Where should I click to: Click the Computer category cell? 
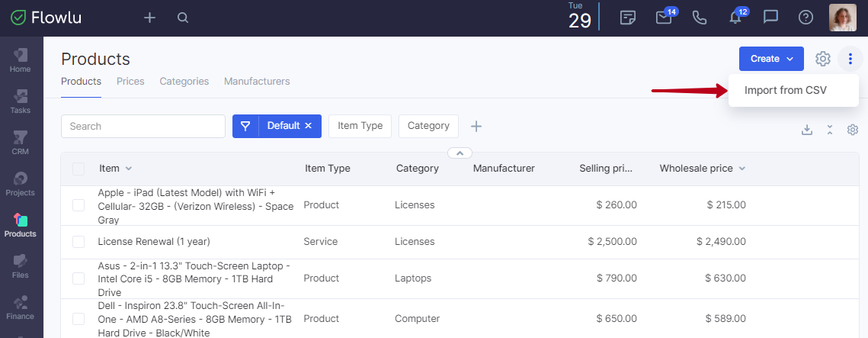point(418,319)
